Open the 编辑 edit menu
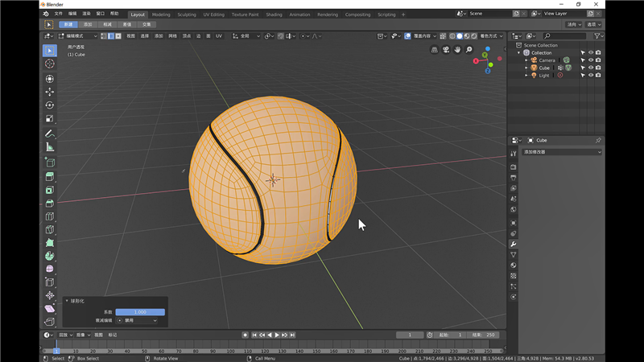This screenshot has width=644, height=362. [x=72, y=14]
